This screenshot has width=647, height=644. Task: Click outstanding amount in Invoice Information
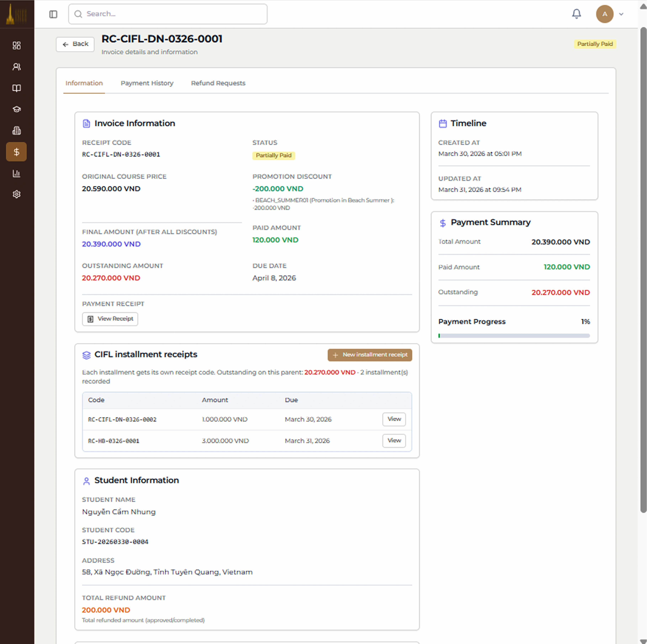(111, 278)
